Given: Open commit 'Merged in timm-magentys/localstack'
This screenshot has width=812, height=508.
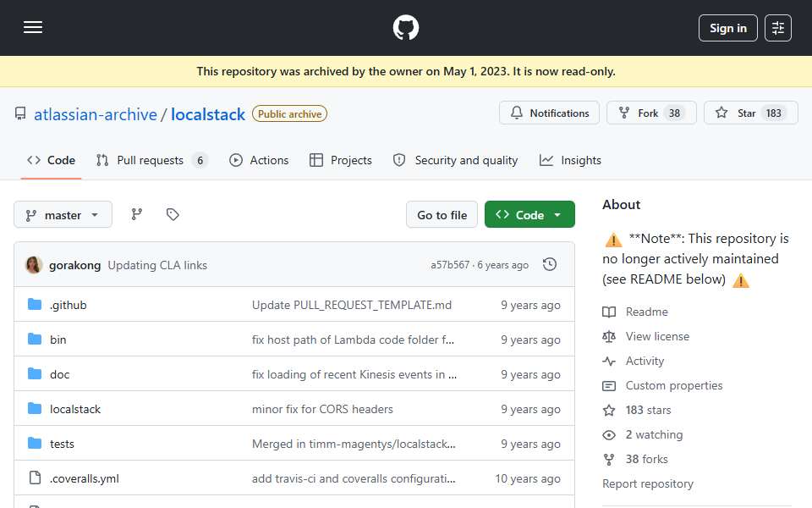Looking at the screenshot, I should click(x=354, y=444).
